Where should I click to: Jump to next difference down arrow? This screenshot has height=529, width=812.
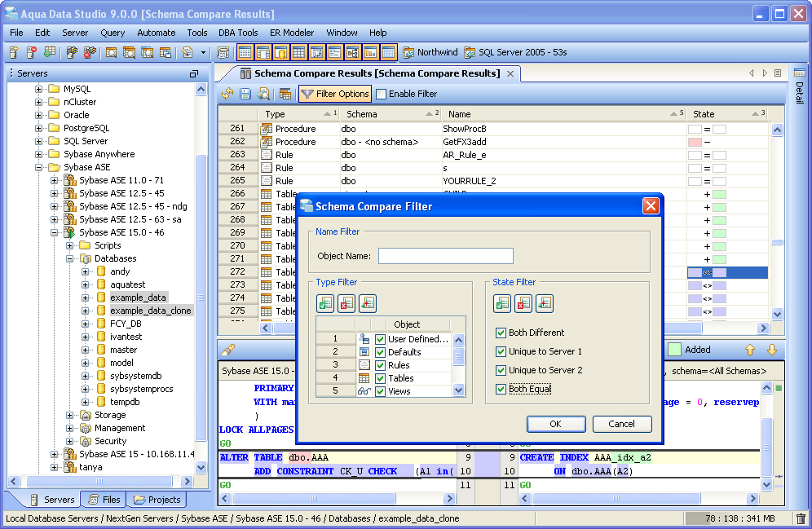pyautogui.click(x=772, y=350)
